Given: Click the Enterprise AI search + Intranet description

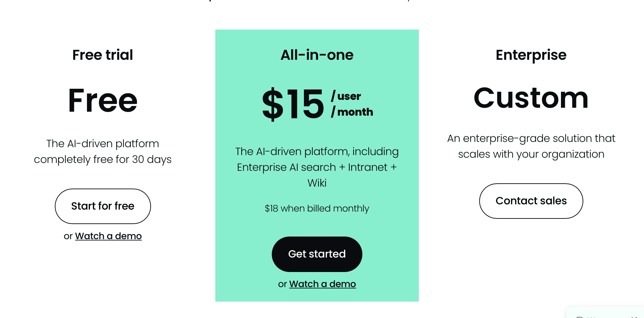Looking at the screenshot, I should 317,167.
